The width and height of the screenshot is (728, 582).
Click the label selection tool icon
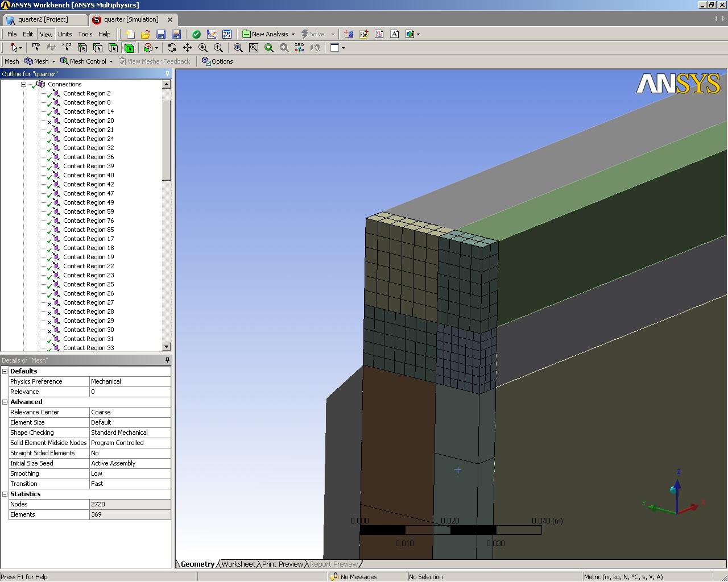36,48
